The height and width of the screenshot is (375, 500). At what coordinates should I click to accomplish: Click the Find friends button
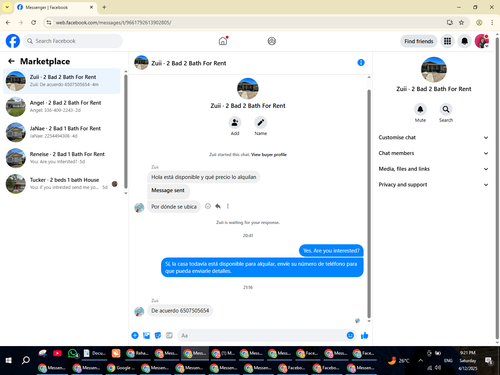click(x=419, y=41)
